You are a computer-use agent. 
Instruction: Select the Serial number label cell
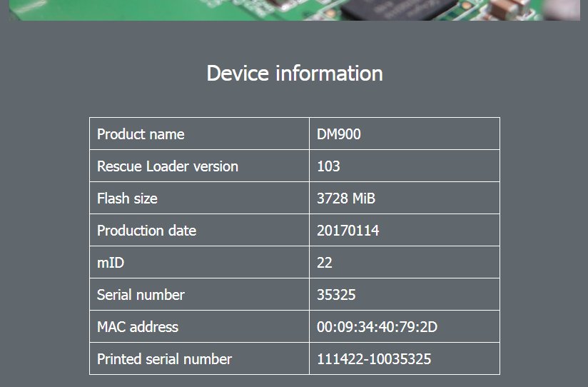tap(141, 295)
